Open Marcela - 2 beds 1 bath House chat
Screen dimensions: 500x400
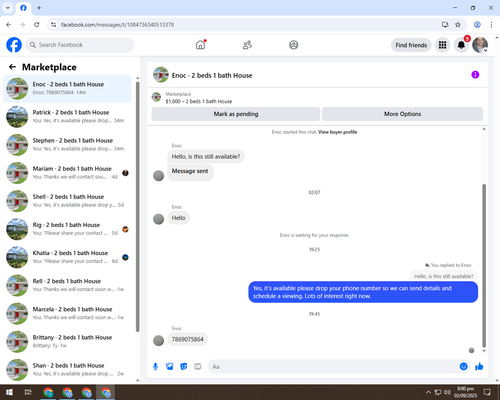[67, 313]
